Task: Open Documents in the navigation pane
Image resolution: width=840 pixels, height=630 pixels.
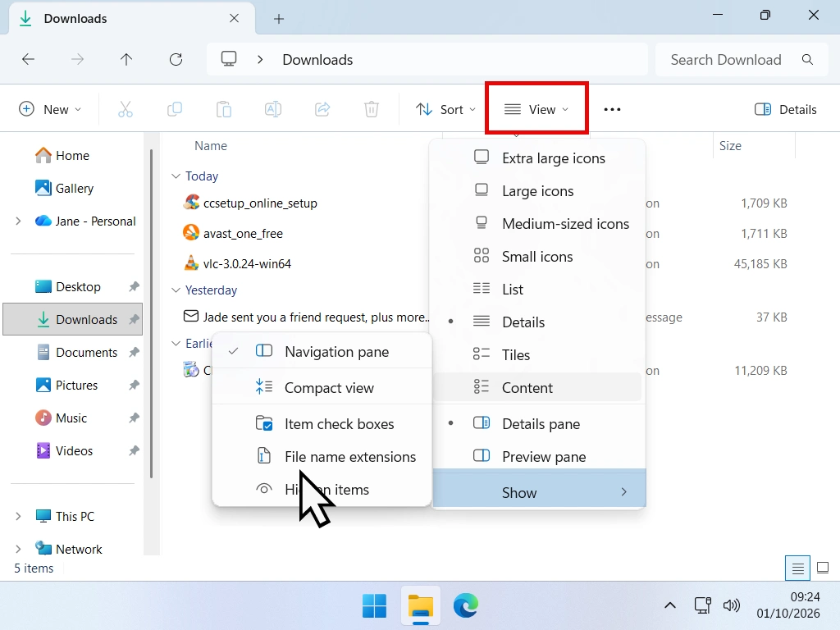Action: pos(72,352)
